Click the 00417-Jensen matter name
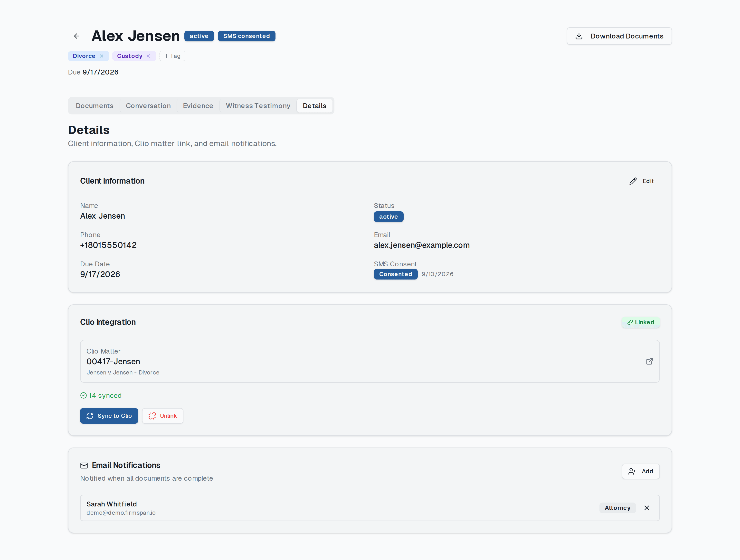Screen dimensions: 740x560 tap(113, 361)
